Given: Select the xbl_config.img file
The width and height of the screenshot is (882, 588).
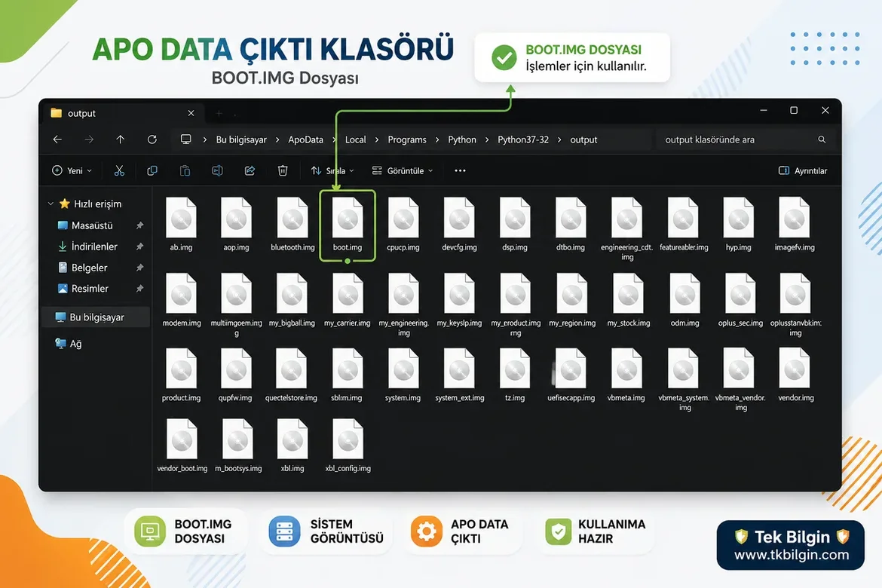Looking at the screenshot, I should [x=348, y=445].
